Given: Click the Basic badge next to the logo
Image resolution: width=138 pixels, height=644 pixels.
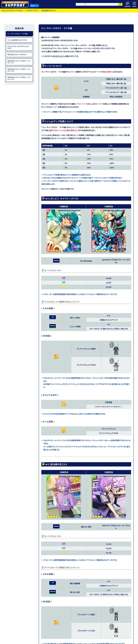Looking at the screenshot, I should click(34, 5).
